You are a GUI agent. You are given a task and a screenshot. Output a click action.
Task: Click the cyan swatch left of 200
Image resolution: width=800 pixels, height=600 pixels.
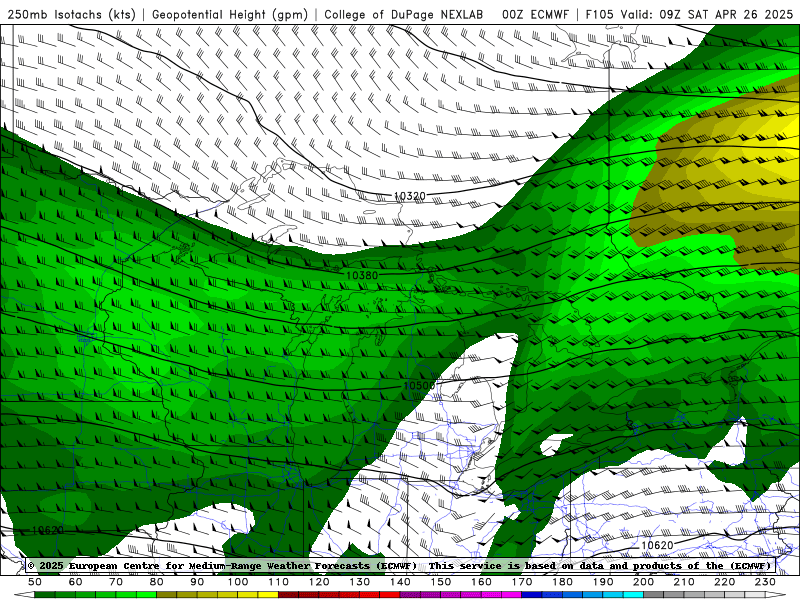(x=634, y=596)
